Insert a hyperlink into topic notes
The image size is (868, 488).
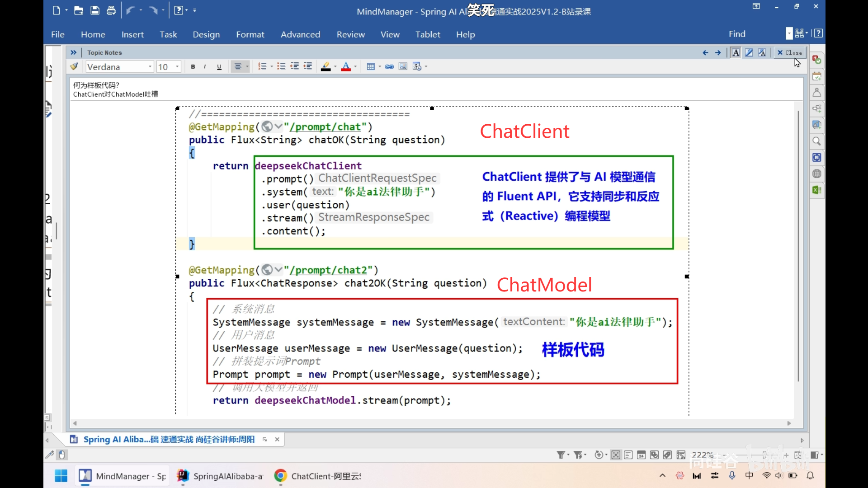389,67
